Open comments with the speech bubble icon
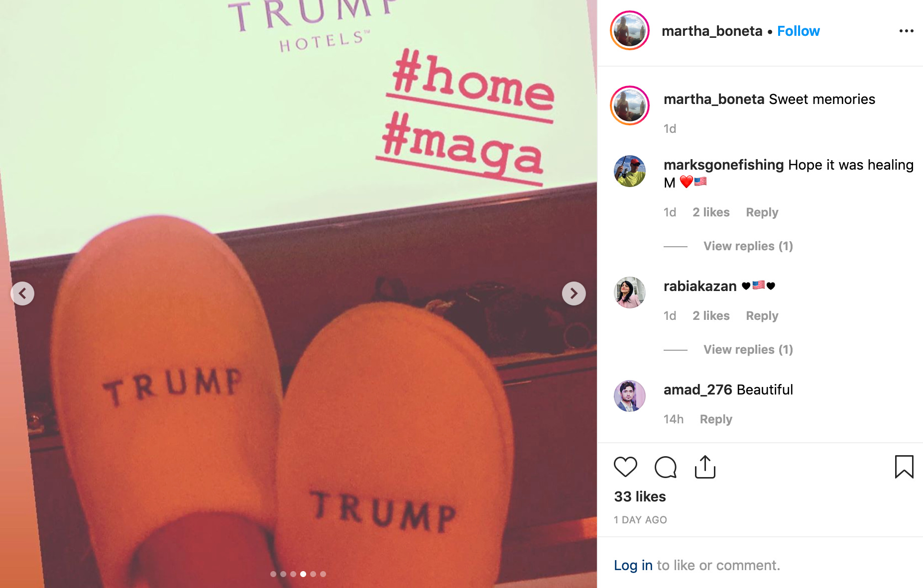Image resolution: width=923 pixels, height=588 pixels. point(666,467)
